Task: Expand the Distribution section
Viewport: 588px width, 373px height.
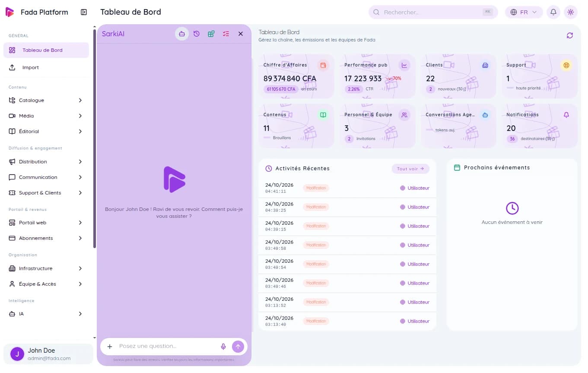Action: [46, 162]
